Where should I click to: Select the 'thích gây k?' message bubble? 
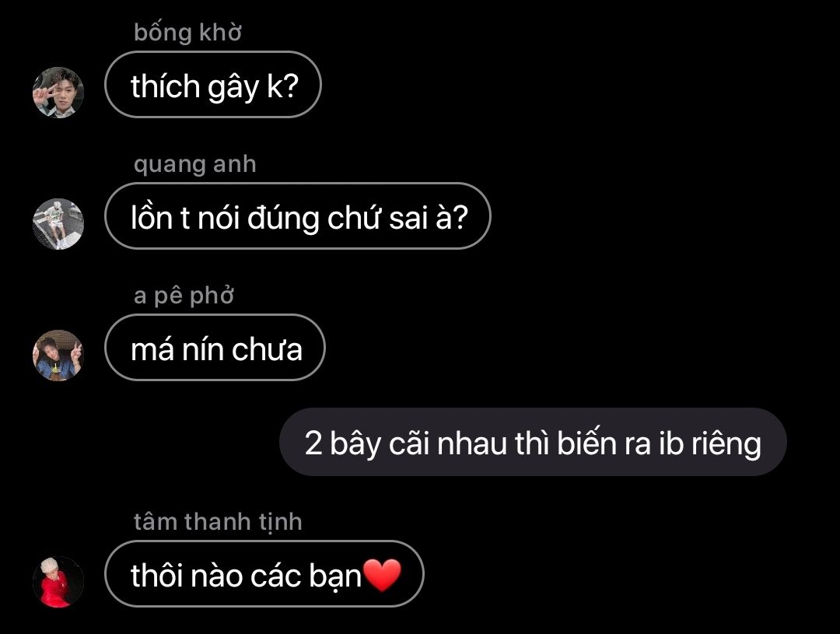[x=212, y=85]
